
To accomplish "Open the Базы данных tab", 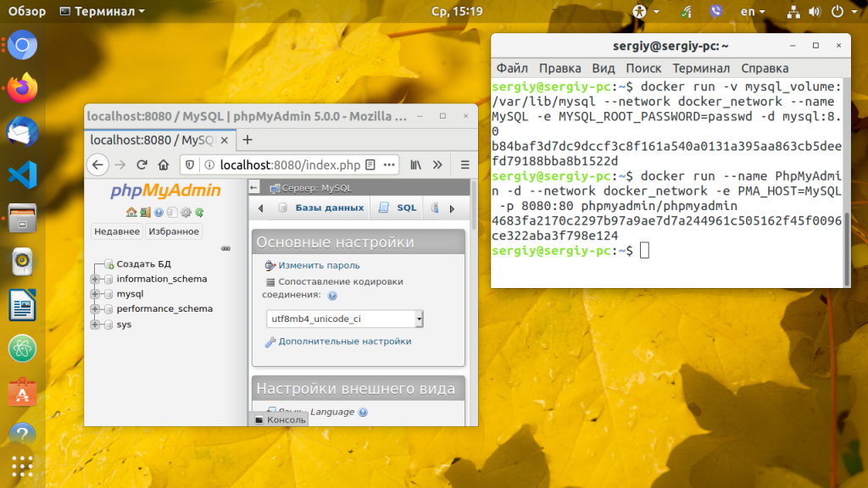I will pyautogui.click(x=321, y=208).
